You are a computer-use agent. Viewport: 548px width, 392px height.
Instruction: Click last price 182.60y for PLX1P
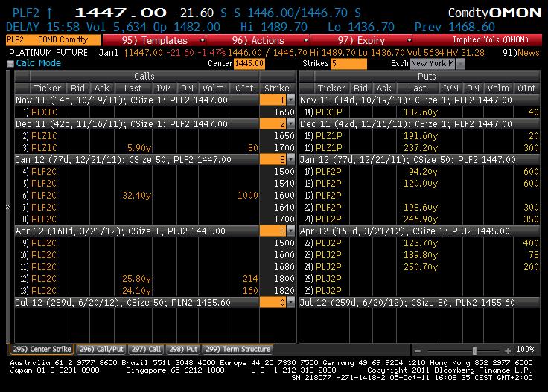coord(421,112)
